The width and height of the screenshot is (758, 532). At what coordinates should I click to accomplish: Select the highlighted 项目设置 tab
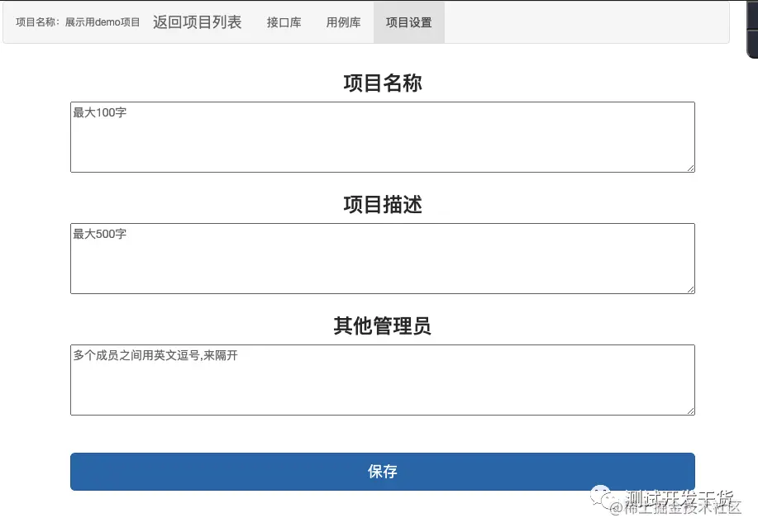tap(408, 22)
